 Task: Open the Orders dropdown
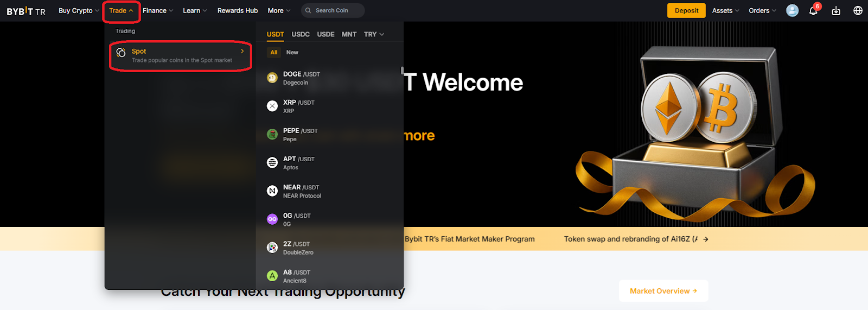pyautogui.click(x=762, y=10)
